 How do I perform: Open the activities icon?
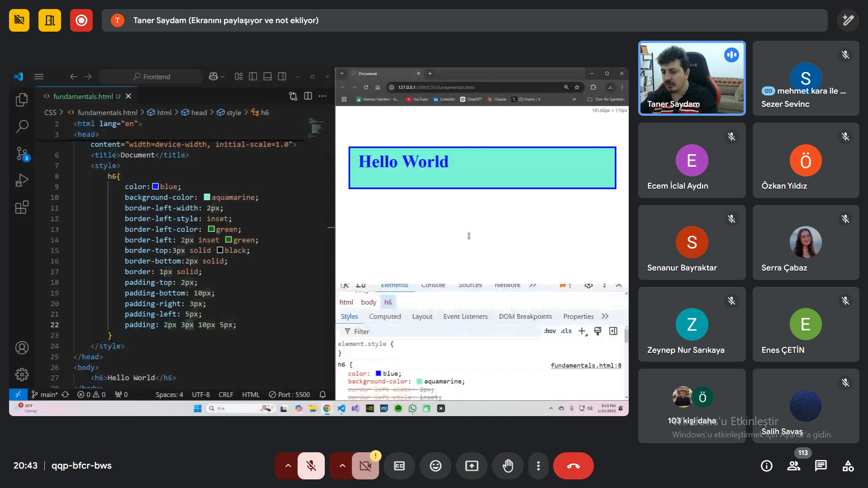(x=848, y=465)
